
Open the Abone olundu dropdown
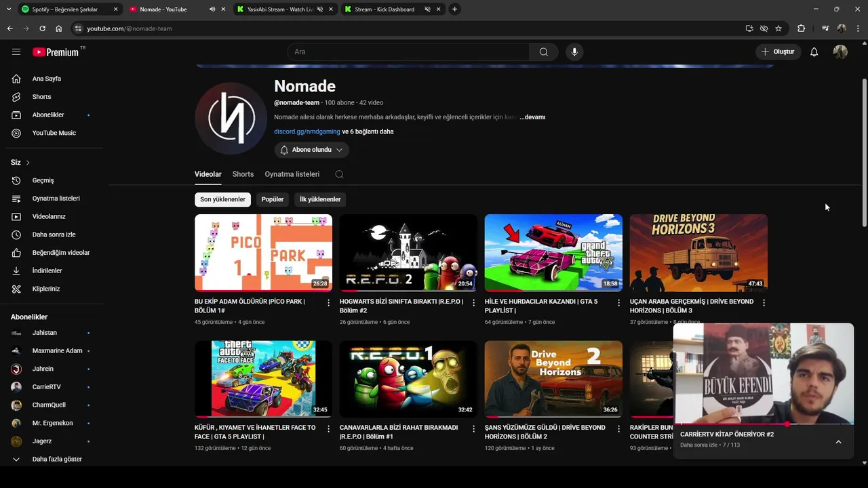tap(312, 150)
